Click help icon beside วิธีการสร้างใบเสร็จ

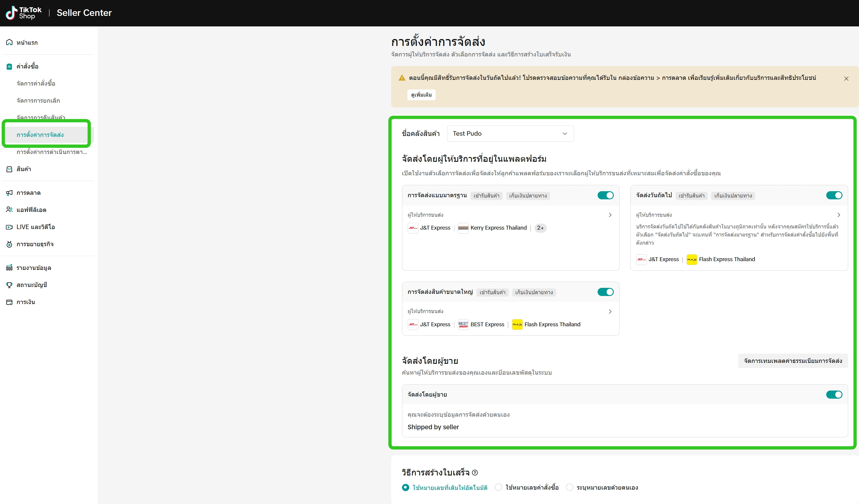[x=475, y=473]
